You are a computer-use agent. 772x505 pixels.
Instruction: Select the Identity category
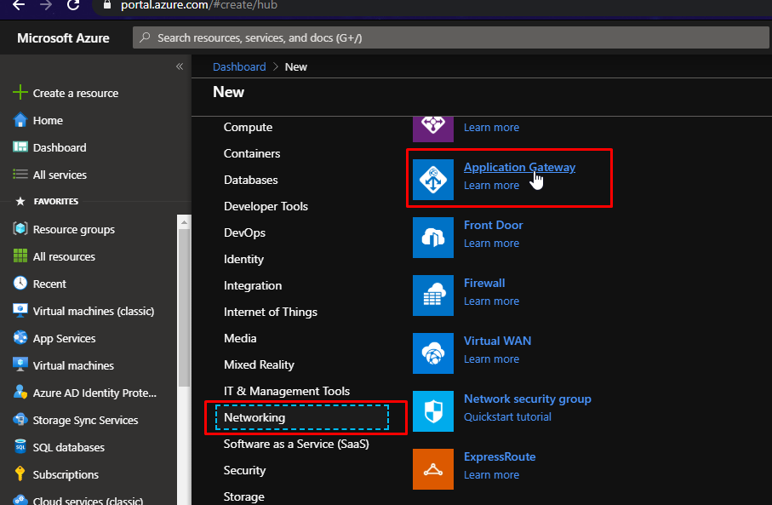tap(244, 259)
